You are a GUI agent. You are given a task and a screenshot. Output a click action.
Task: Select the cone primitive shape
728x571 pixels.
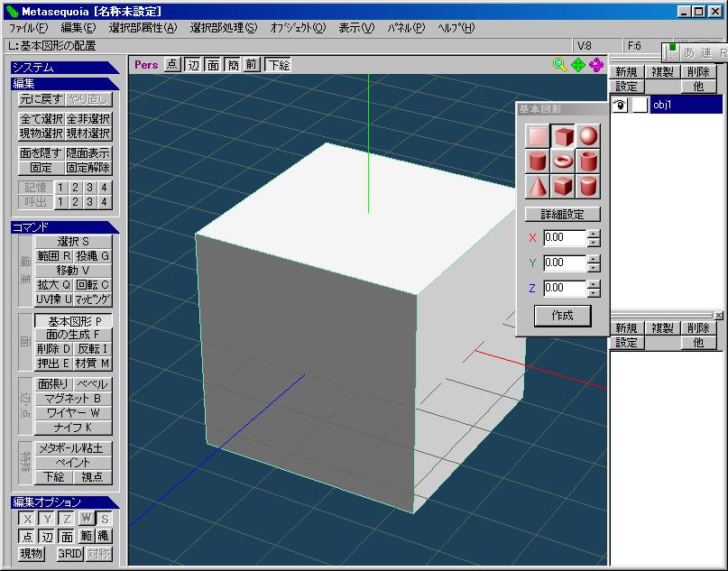[x=538, y=186]
